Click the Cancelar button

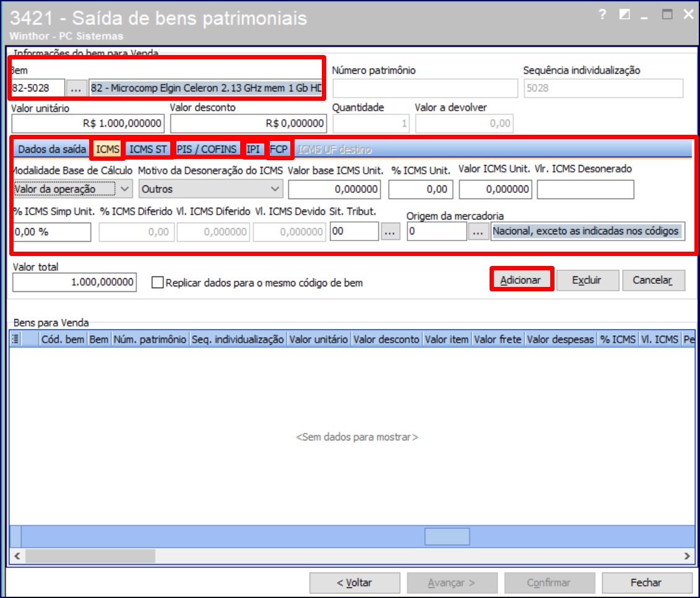coord(653,280)
